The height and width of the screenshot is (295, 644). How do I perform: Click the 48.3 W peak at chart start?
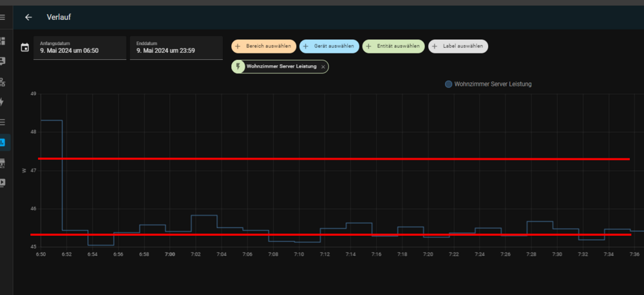click(52, 120)
